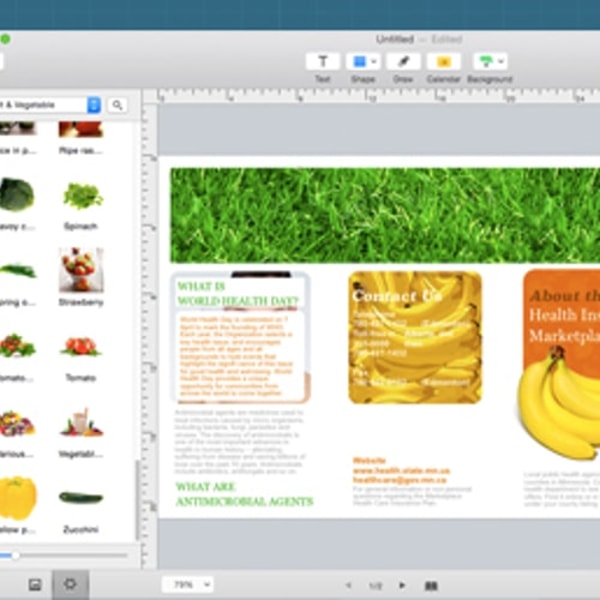Viewport: 600px width, 600px height.
Task: Click the clipart panel scrollbar
Action: pos(137,501)
